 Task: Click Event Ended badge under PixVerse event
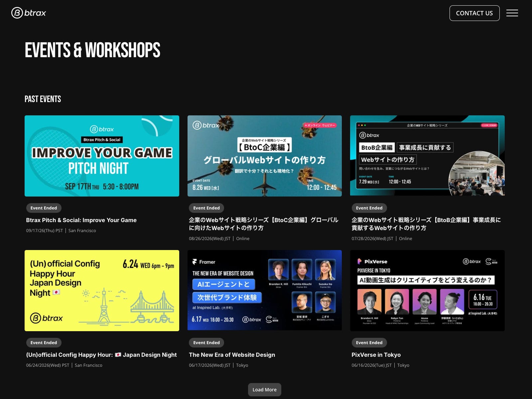(369, 342)
